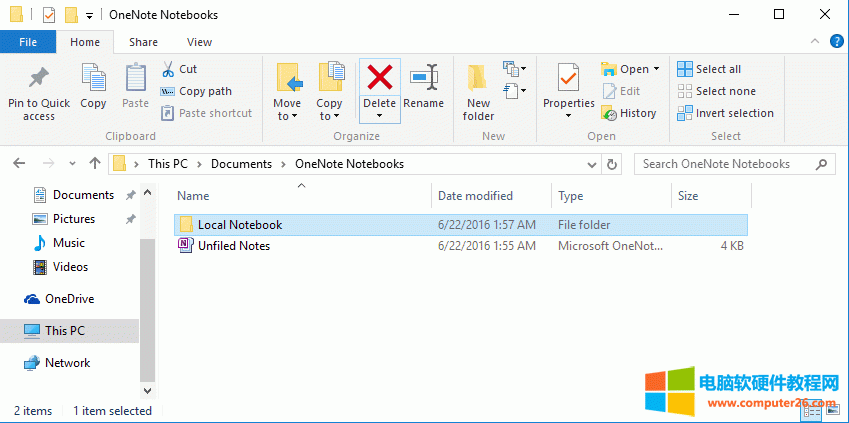Open Properties with the checkmark icon

(568, 78)
